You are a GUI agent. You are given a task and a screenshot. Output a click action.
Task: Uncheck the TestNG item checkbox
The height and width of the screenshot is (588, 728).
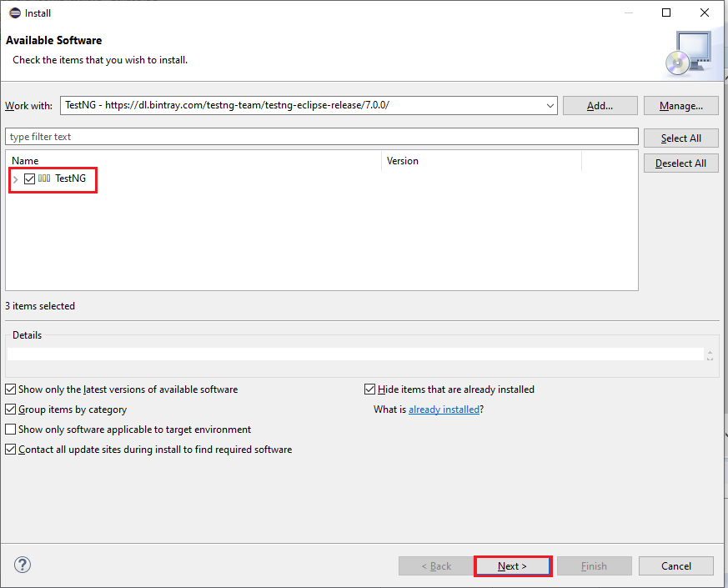click(x=30, y=178)
